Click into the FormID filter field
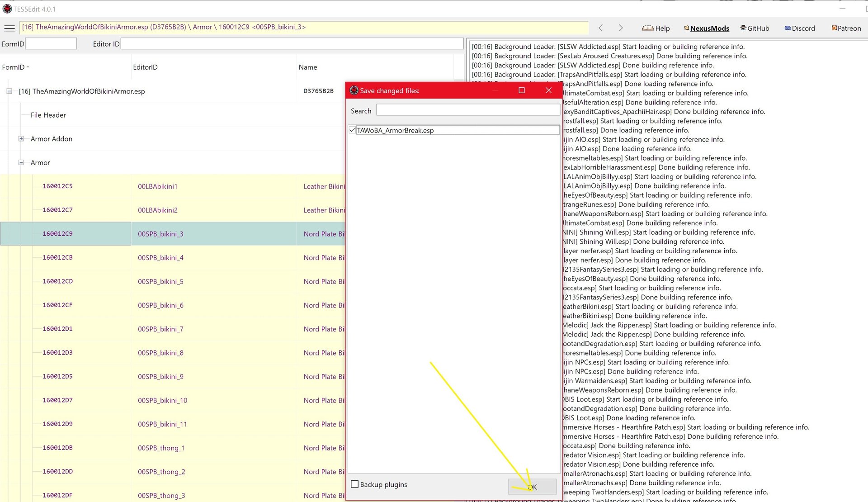Screen dimensions: 868x502 click(x=51, y=44)
